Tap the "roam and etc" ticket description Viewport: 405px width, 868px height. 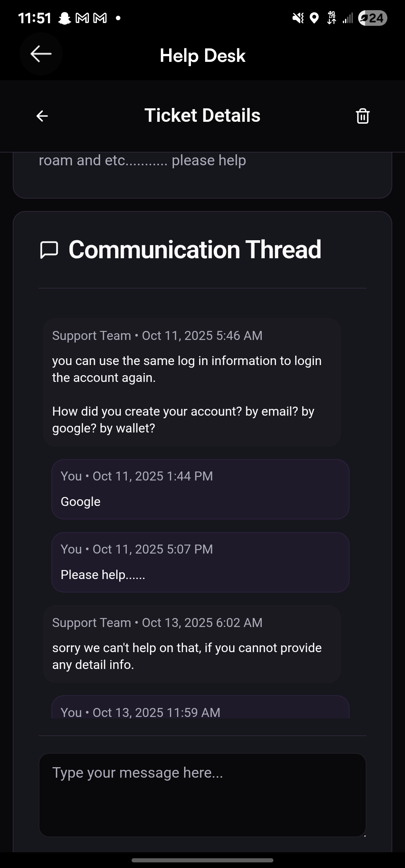(142, 161)
